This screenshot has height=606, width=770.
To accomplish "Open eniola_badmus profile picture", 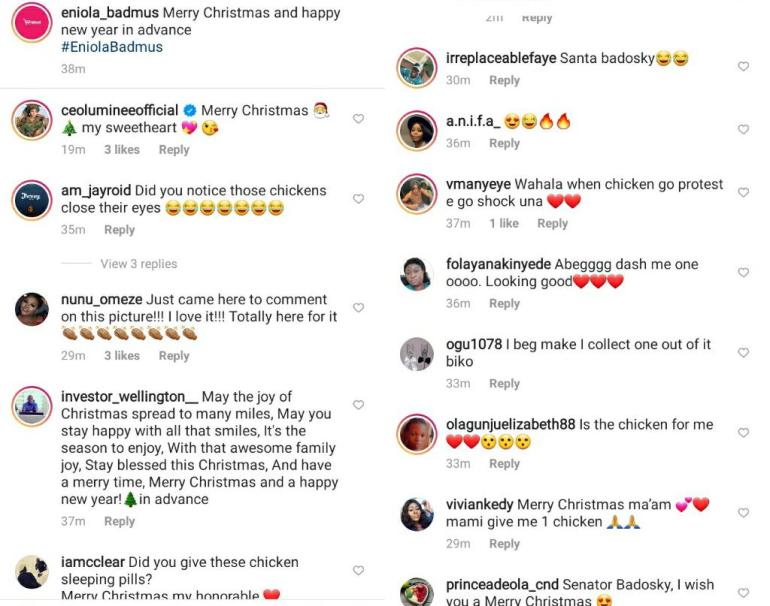I will (31, 21).
